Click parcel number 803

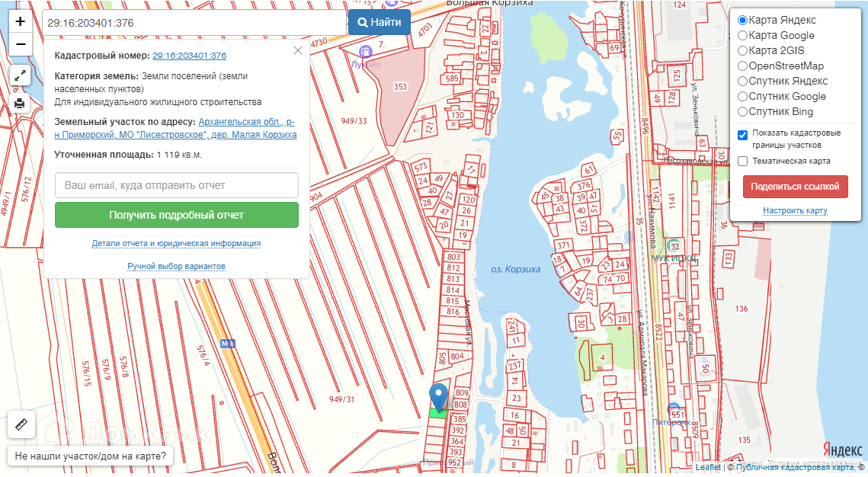453,257
